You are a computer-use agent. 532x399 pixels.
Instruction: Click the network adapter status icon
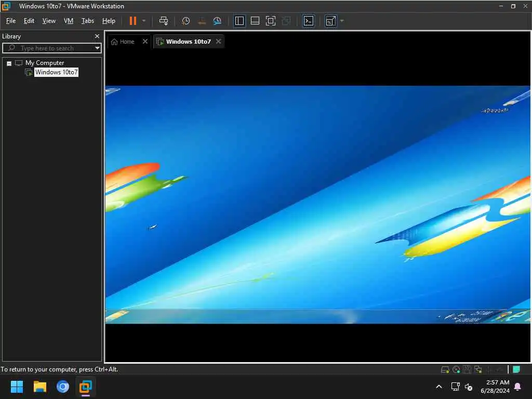tap(478, 369)
